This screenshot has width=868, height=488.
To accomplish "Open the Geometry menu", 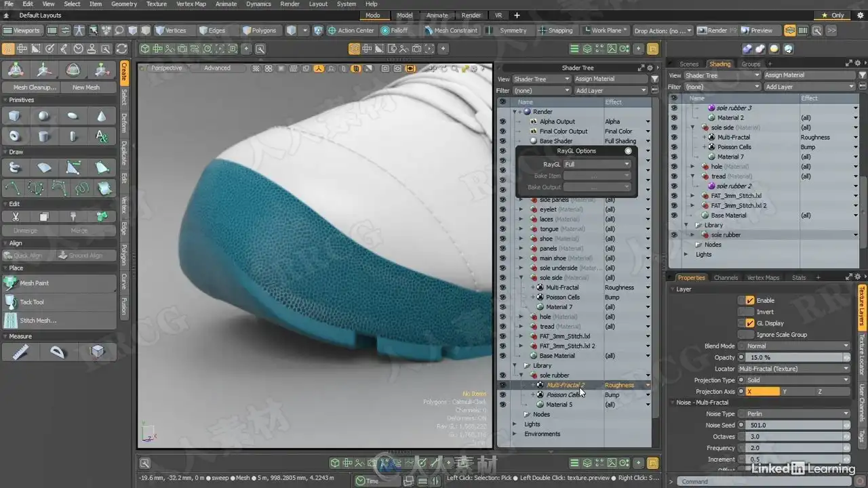I will pyautogui.click(x=124, y=4).
